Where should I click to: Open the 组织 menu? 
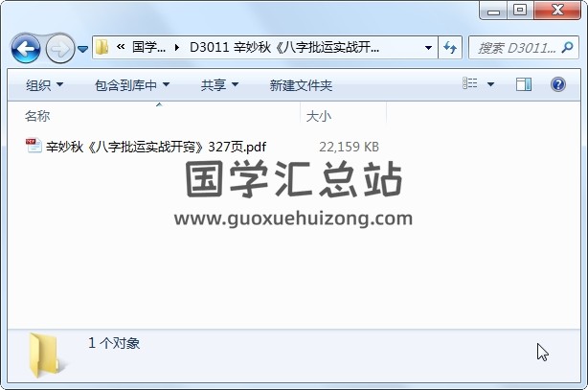44,85
